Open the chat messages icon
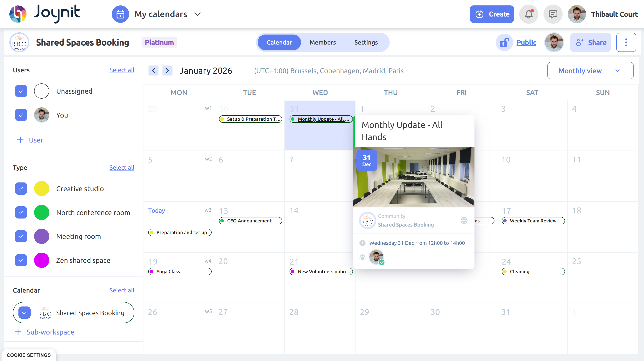The height and width of the screenshot is (361, 644). [553, 14]
